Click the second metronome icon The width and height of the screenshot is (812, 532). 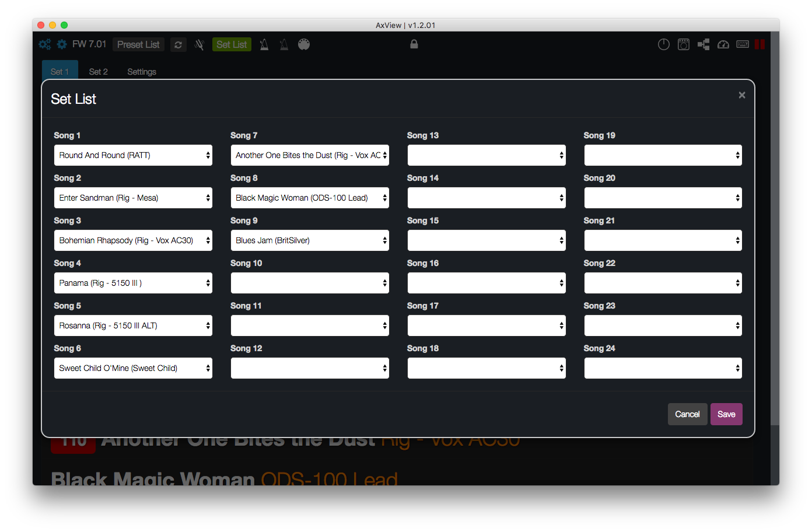[284, 44]
